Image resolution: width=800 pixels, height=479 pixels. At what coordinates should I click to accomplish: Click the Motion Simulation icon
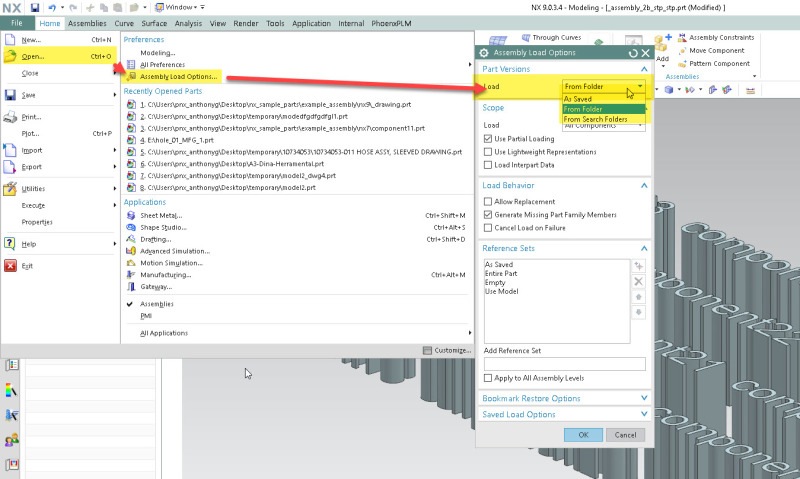click(131, 263)
